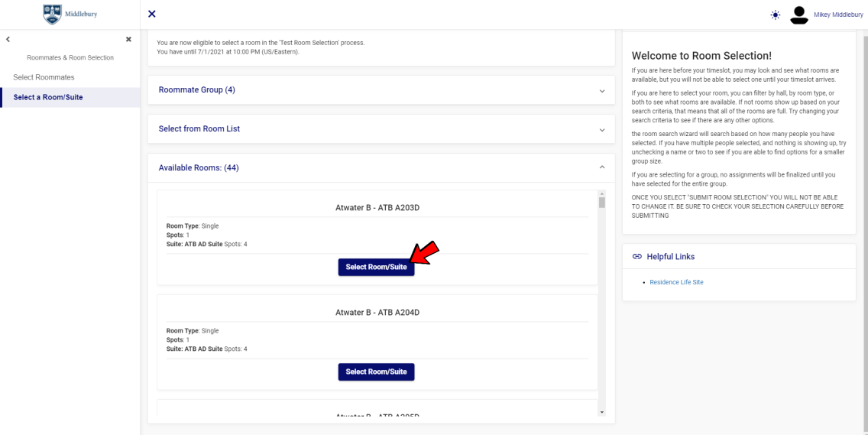Screen dimensions: 868x435
Task: Expand Select from Room List chevron
Action: coord(602,129)
